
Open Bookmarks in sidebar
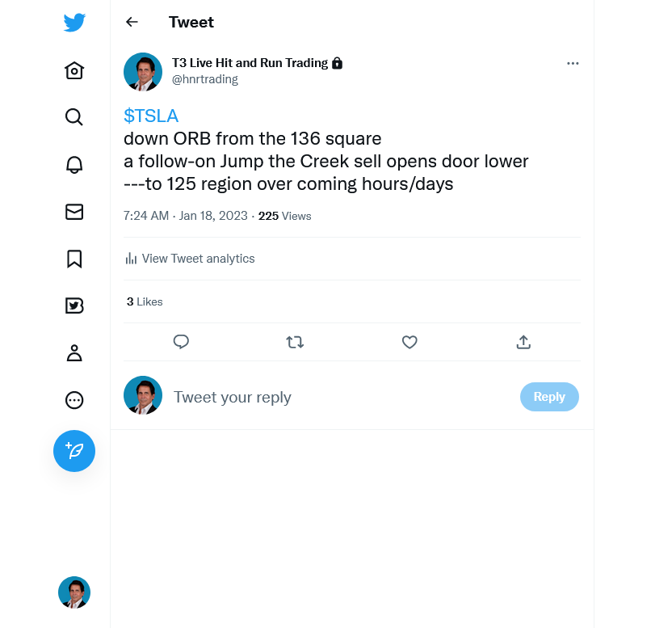pyautogui.click(x=74, y=259)
